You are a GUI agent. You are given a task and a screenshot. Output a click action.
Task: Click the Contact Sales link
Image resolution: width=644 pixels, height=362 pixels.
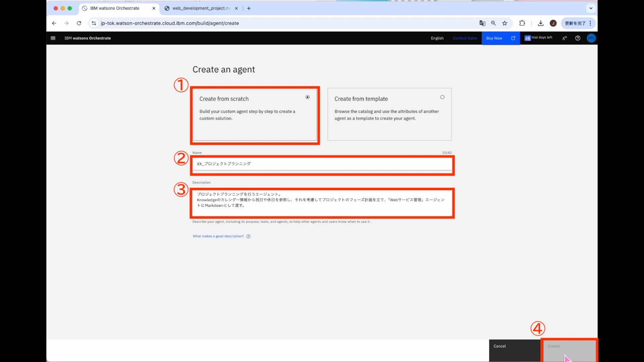point(465,38)
